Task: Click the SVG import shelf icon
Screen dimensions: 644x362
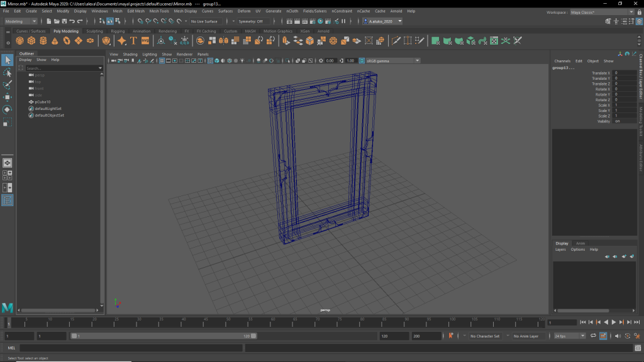Action: click(145, 41)
